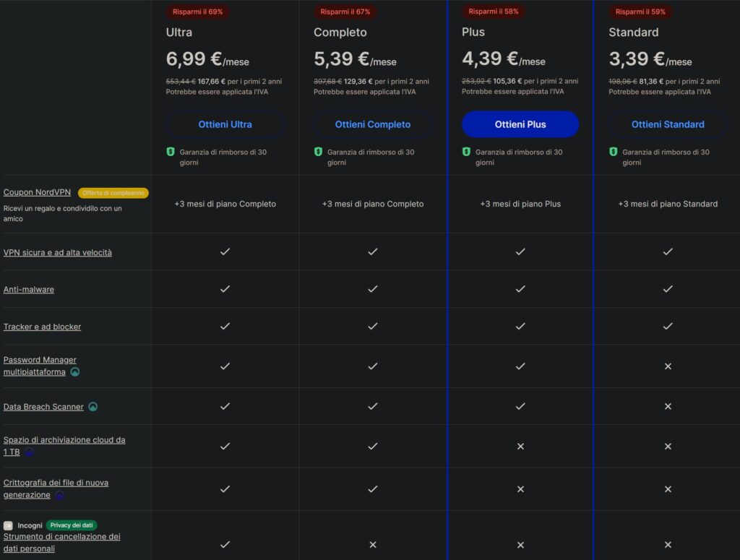The height and width of the screenshot is (560, 740).
Task: Click the Standard plan title
Action: pyautogui.click(x=634, y=33)
